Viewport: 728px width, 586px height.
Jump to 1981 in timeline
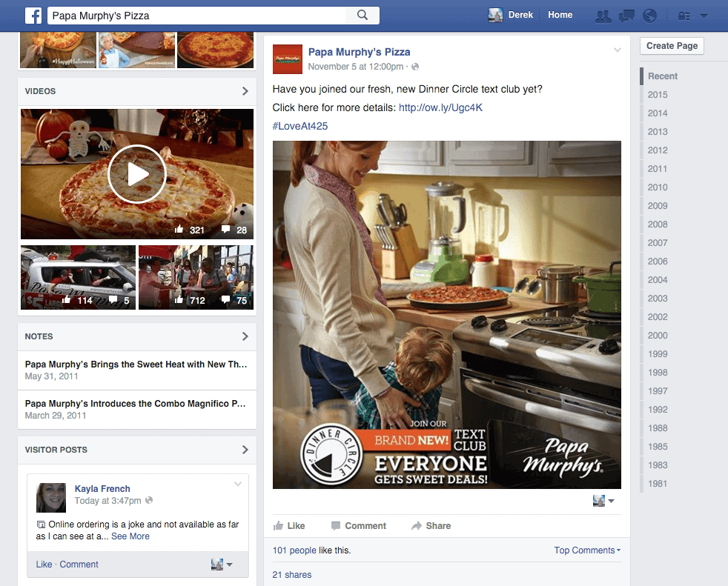(x=658, y=484)
